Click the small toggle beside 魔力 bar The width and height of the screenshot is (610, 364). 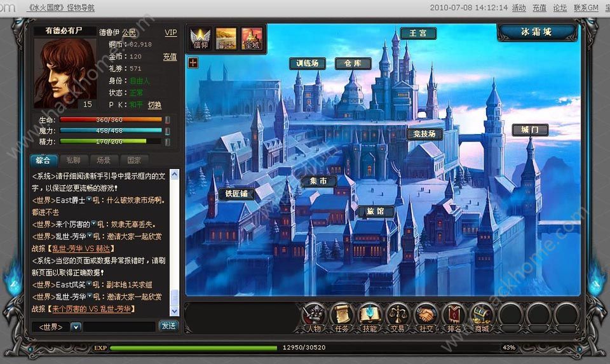click(167, 131)
